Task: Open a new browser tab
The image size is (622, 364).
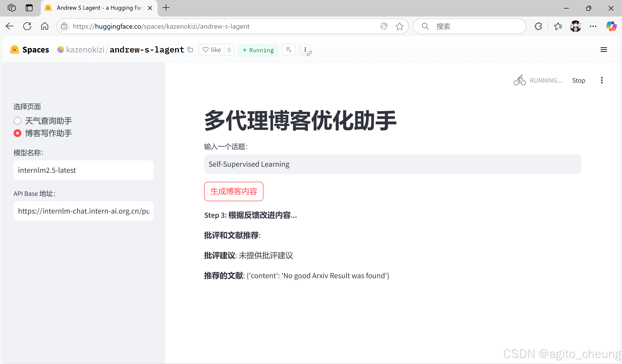Action: 166,8
